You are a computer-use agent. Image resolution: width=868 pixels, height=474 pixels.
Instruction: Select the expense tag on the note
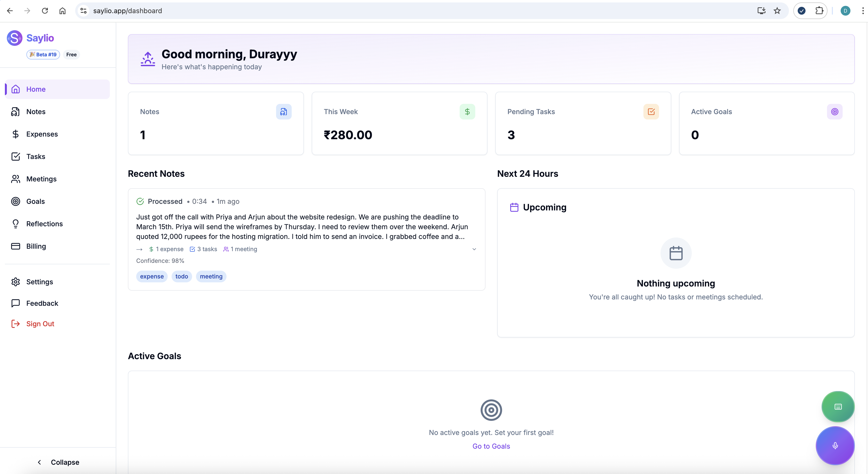[x=152, y=276]
